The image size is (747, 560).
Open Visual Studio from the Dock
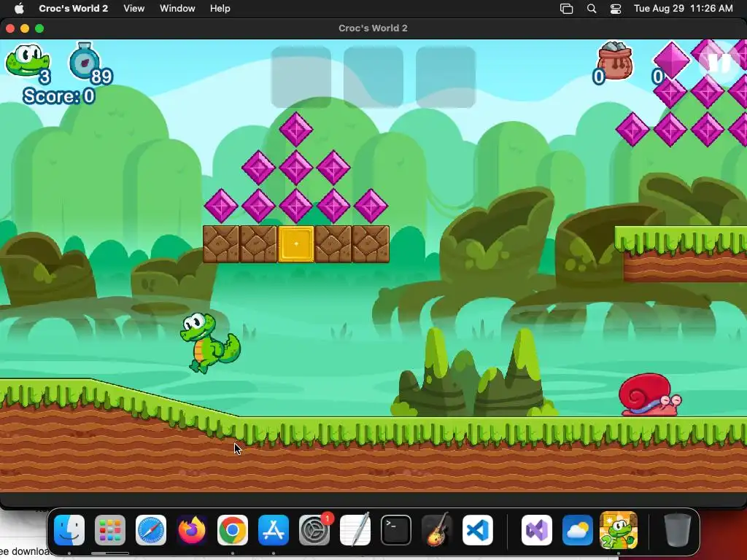point(537,530)
